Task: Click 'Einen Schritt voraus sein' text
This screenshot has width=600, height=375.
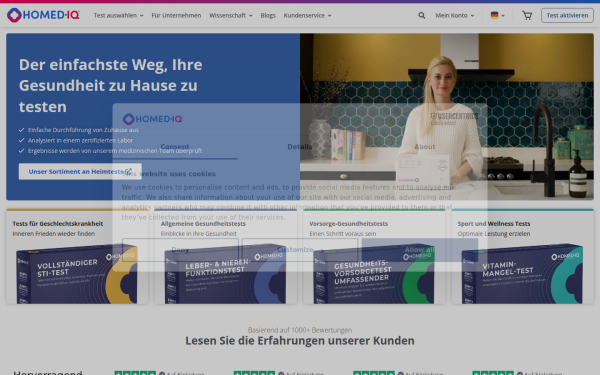Action: [342, 233]
